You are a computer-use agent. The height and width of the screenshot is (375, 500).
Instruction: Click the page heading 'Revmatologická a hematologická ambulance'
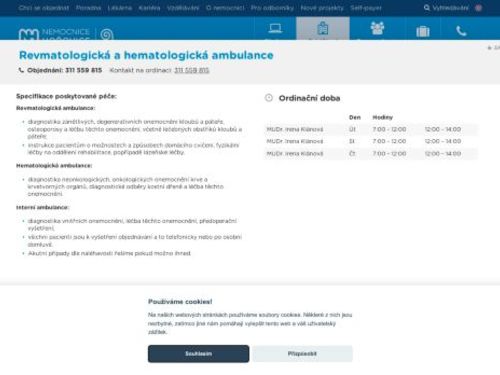(x=146, y=55)
